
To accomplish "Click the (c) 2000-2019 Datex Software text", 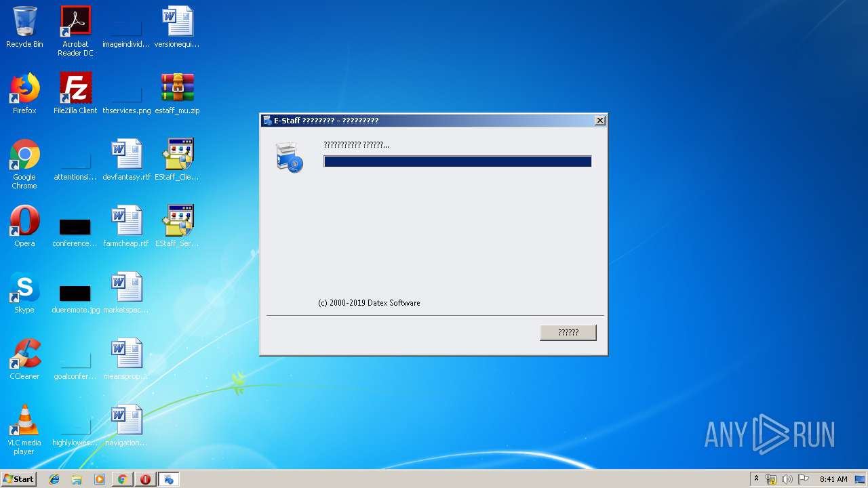I will pyautogui.click(x=369, y=303).
